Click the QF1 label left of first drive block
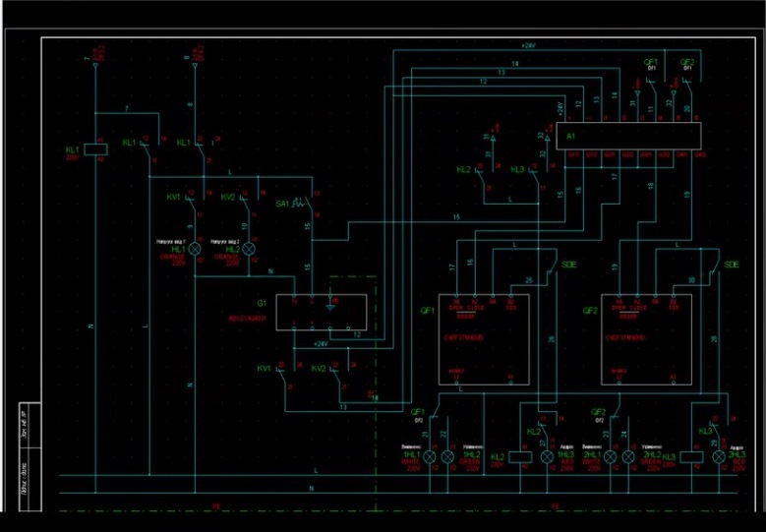 [x=427, y=311]
